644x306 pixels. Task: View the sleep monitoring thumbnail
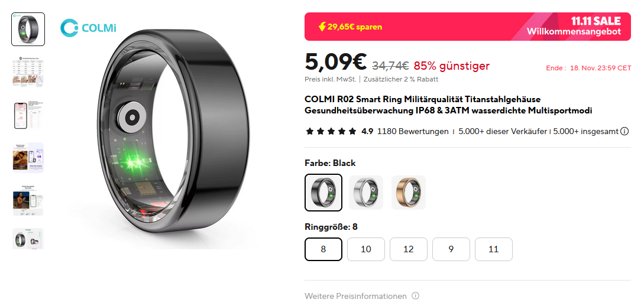(28, 158)
